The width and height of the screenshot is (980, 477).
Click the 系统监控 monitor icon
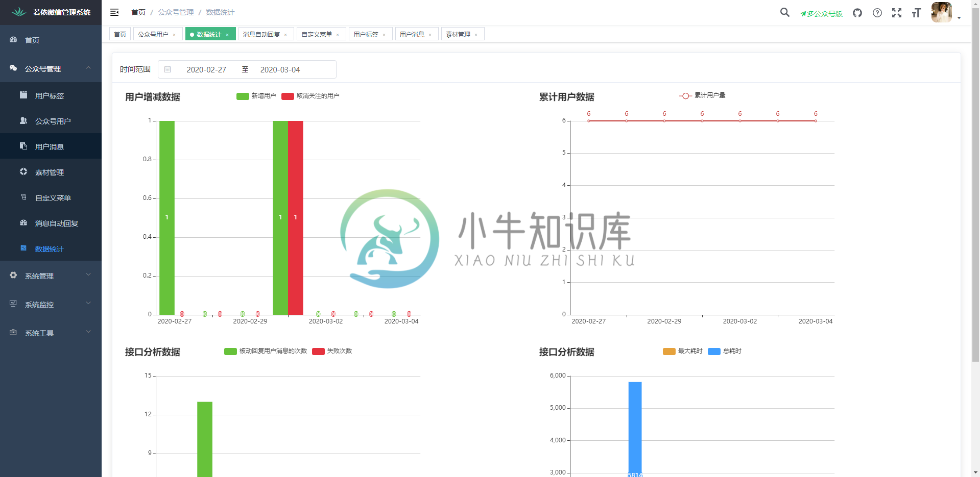click(x=13, y=304)
